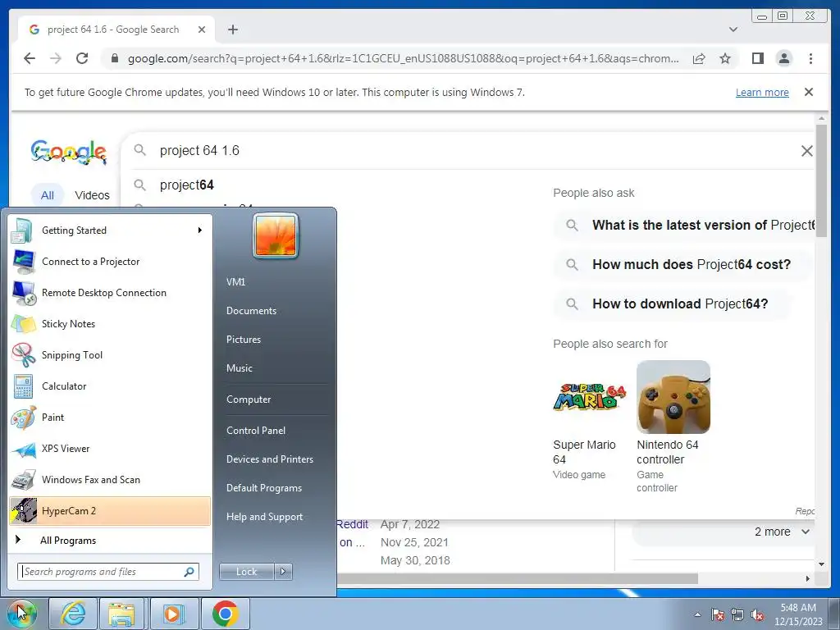Follow the Learn more link
The image size is (840, 630).
tap(762, 92)
